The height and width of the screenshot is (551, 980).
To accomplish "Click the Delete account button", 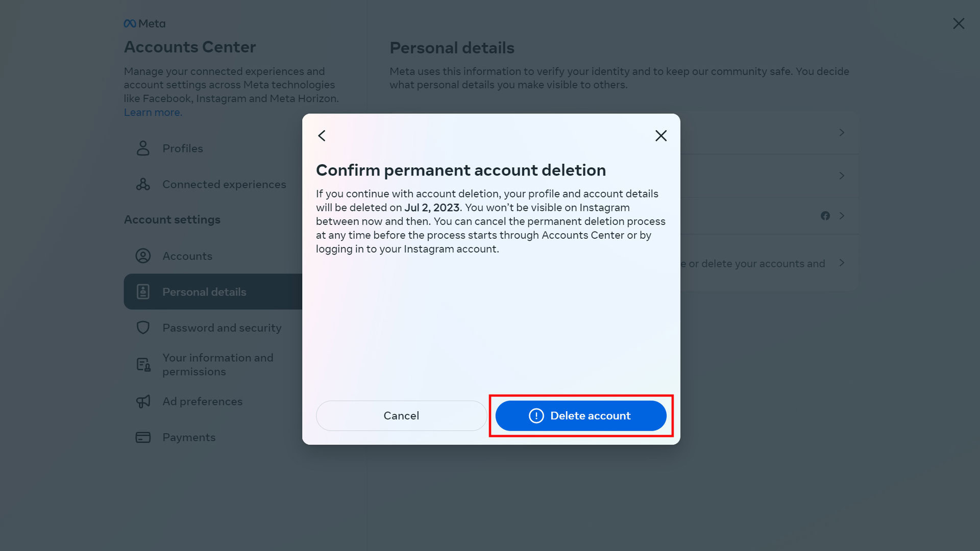I will point(580,416).
